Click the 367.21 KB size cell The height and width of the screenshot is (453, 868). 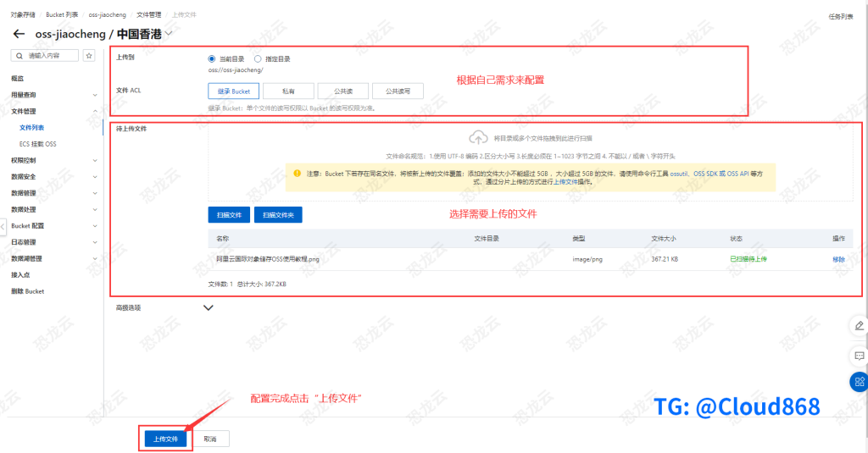point(665,259)
